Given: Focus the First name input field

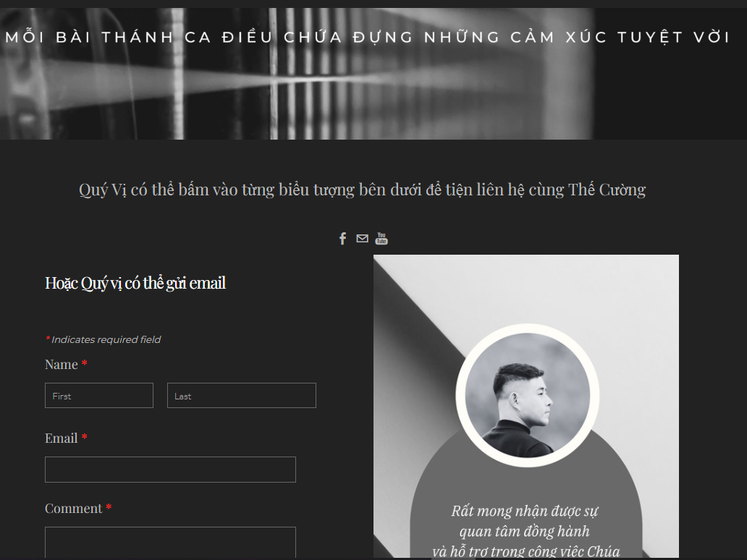Looking at the screenshot, I should coord(99,395).
